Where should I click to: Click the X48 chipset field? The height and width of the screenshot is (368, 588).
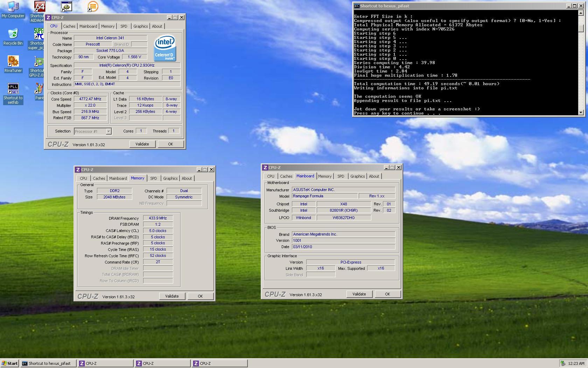(x=344, y=204)
